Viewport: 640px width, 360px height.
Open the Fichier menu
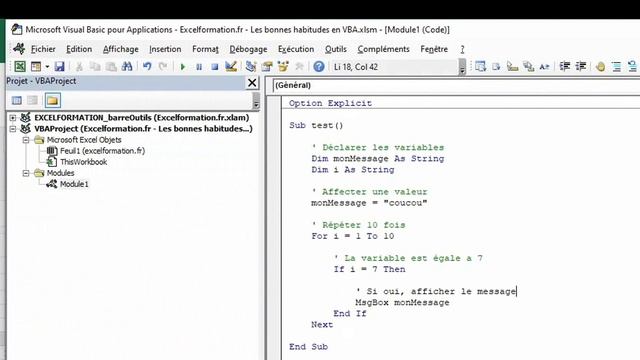click(43, 49)
